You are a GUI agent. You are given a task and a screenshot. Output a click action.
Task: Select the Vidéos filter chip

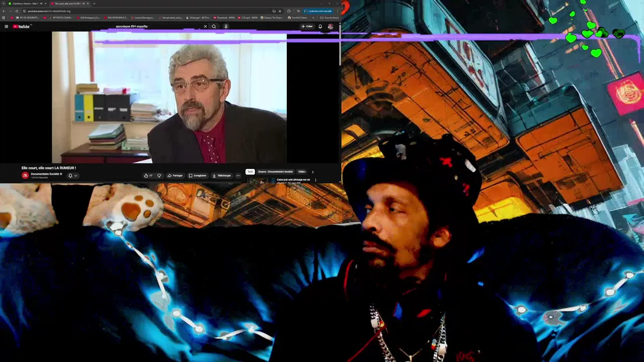(x=302, y=172)
